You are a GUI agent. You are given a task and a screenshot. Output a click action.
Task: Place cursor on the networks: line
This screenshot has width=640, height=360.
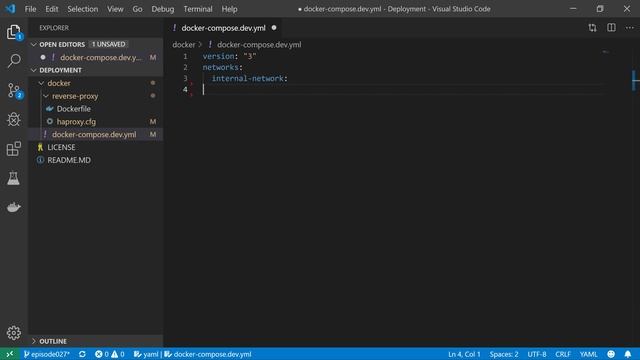pos(222,67)
